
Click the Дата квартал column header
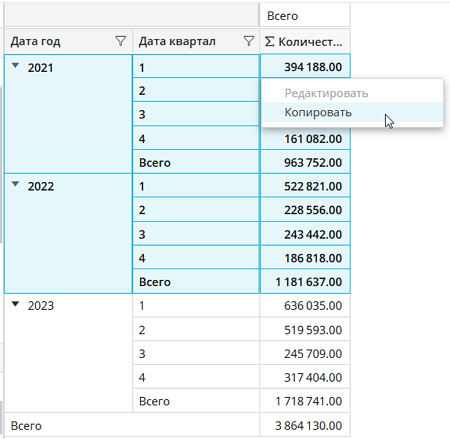(x=196, y=41)
